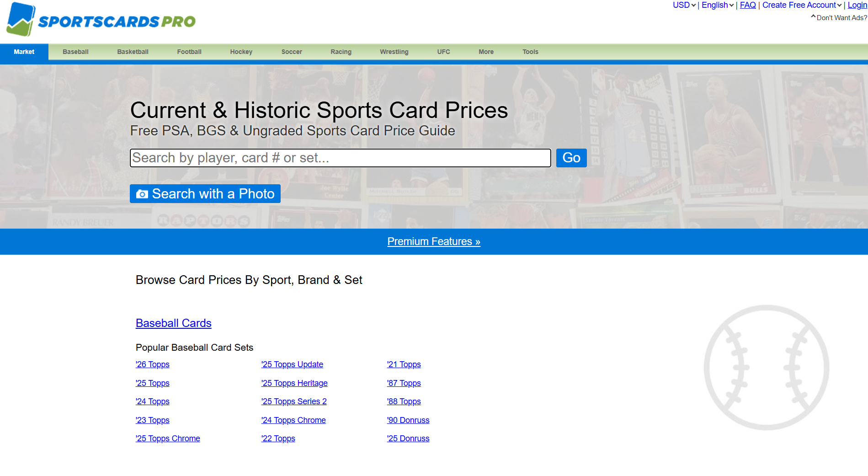Open the '25 Topps Heritage set
Screen dimensions: 868x476
click(x=294, y=383)
